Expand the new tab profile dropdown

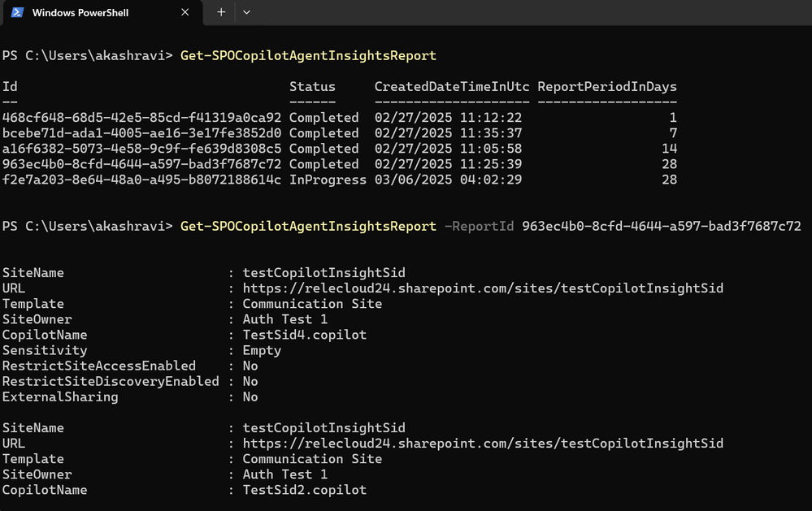tap(246, 12)
